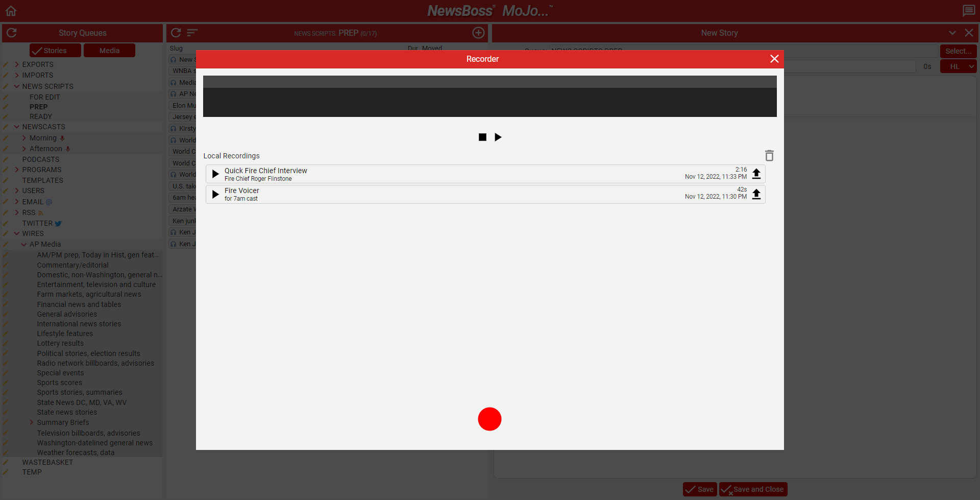The width and height of the screenshot is (980, 500).
Task: Stop playback in the Recorder
Action: pyautogui.click(x=482, y=137)
